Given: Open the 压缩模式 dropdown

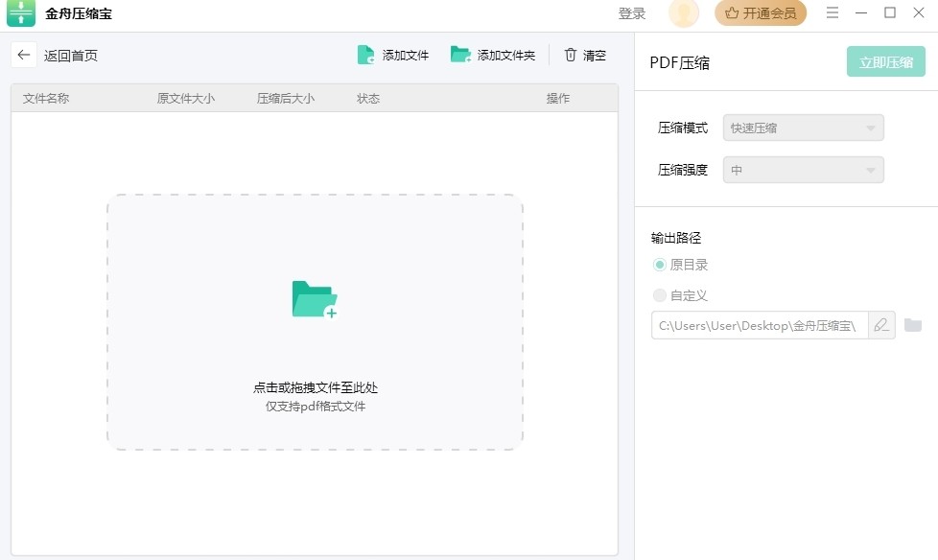Looking at the screenshot, I should click(x=803, y=127).
